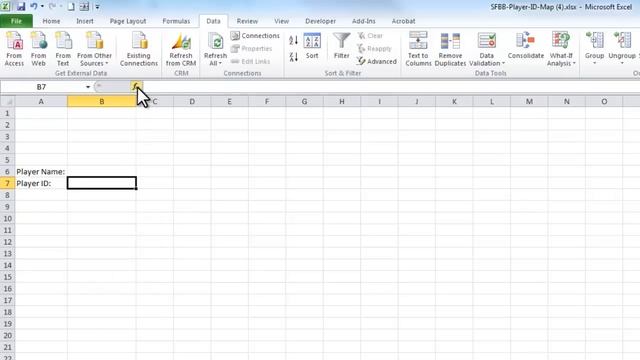This screenshot has width=640, height=360.
Task: Click the New document quick access icon
Action: (71, 7)
